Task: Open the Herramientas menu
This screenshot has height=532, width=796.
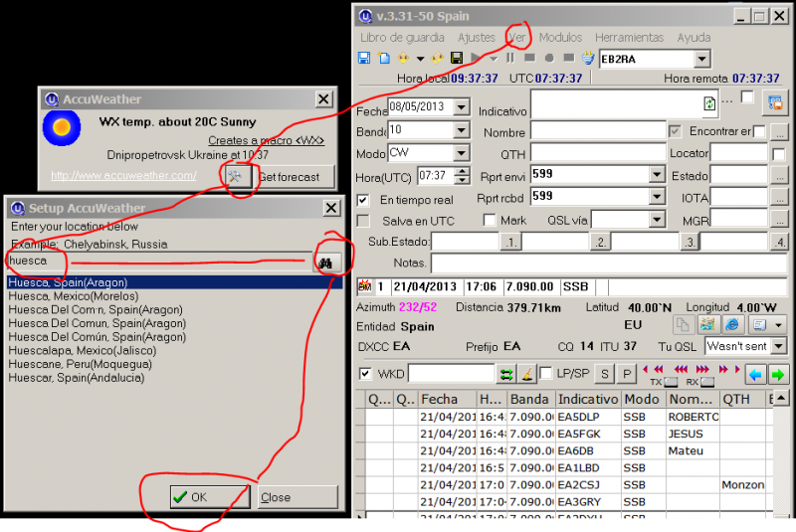Action: tap(629, 38)
